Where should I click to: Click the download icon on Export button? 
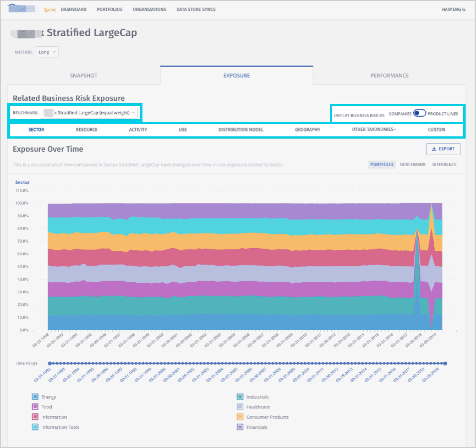[434, 149]
